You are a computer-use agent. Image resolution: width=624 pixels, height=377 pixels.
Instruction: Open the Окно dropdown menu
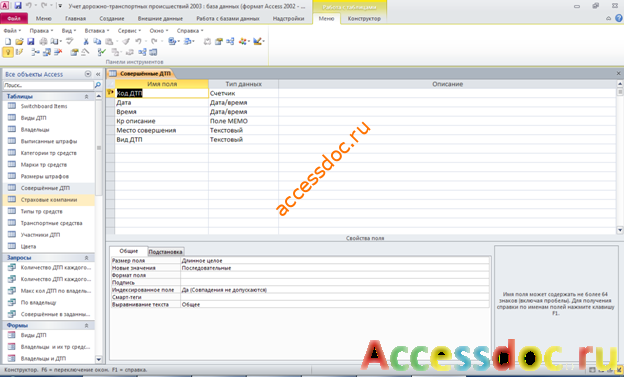158,31
